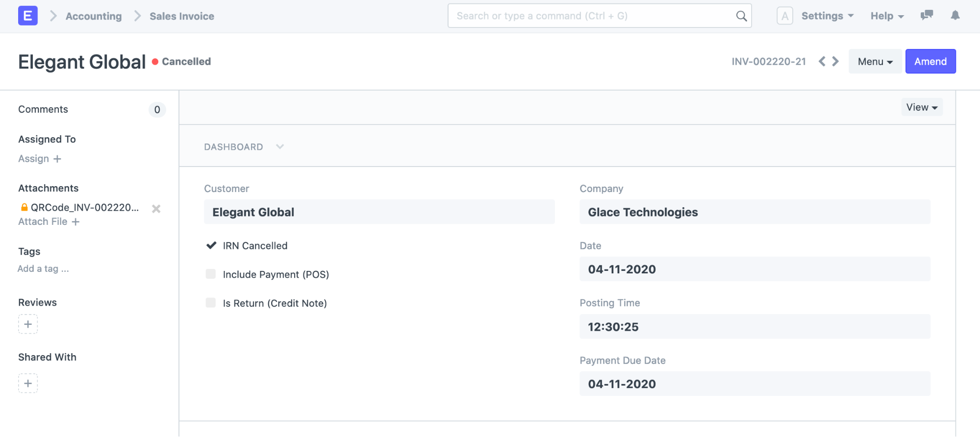The height and width of the screenshot is (437, 980).
Task: Open the chat messages icon
Action: 927,15
